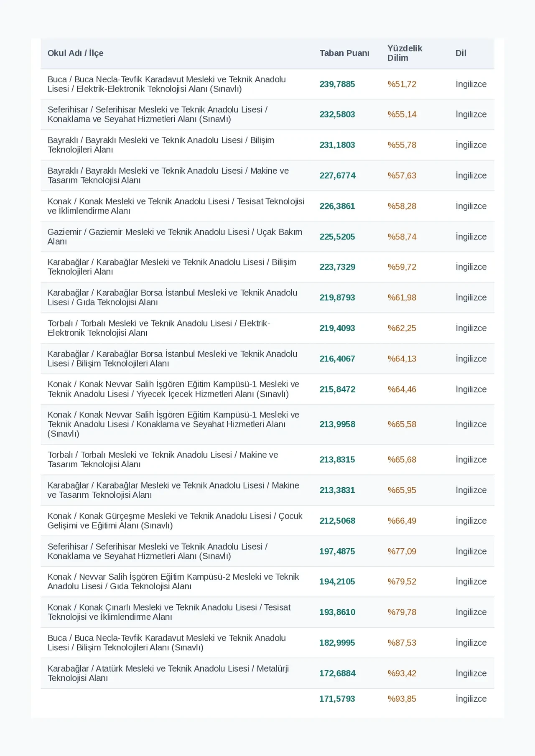Click the 239,7885 base score
The image size is (535, 756).
[x=337, y=84]
